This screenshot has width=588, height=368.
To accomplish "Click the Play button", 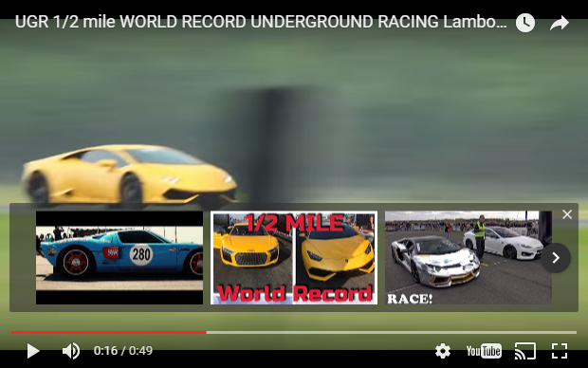I will click(x=33, y=351).
